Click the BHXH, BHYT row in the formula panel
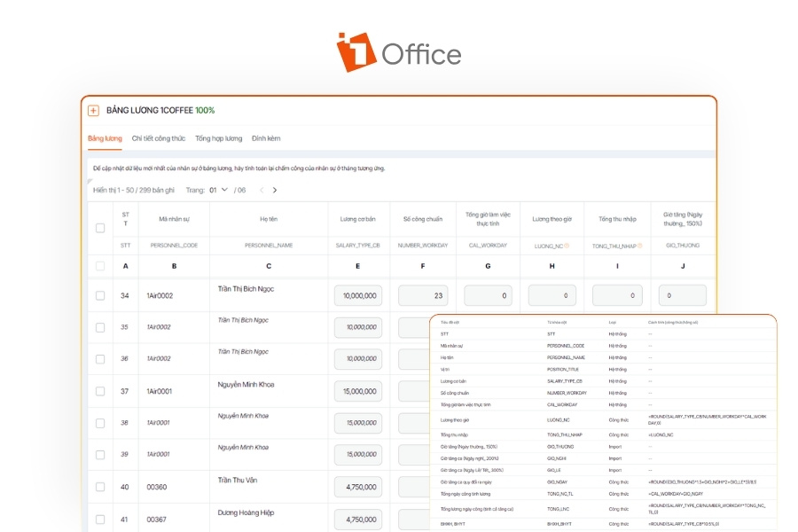 [x=604, y=524]
